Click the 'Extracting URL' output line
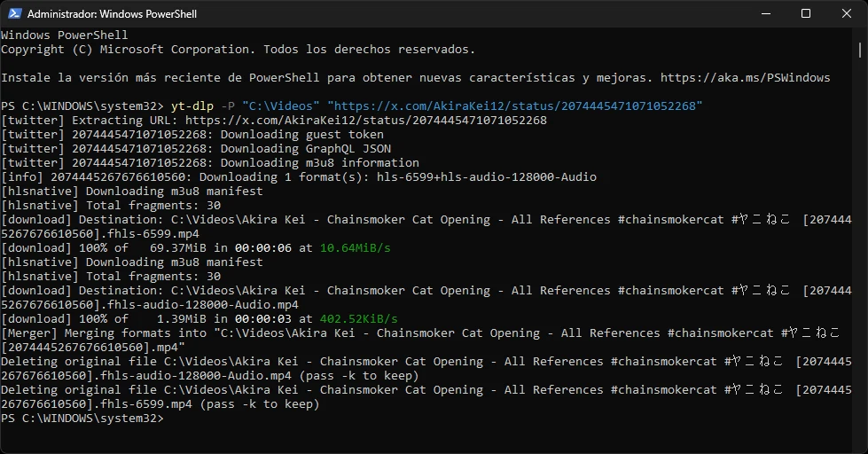This screenshot has height=454, width=868. pos(274,120)
